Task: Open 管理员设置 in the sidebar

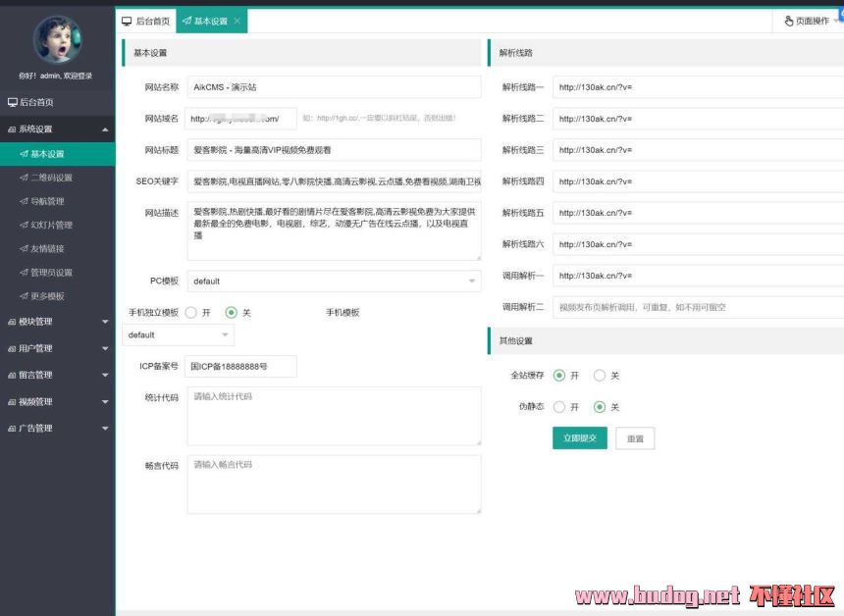Action: pos(58,273)
